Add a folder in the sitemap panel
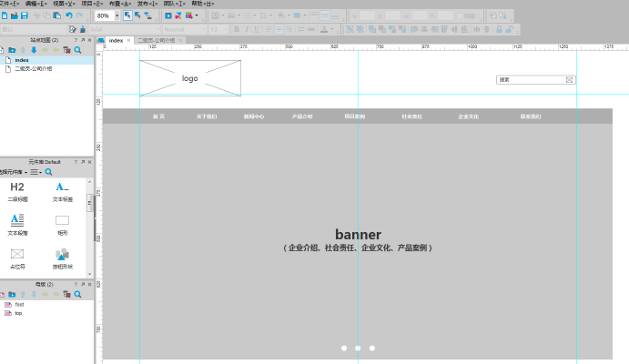Viewport: 629px width, 364px height. point(12,50)
